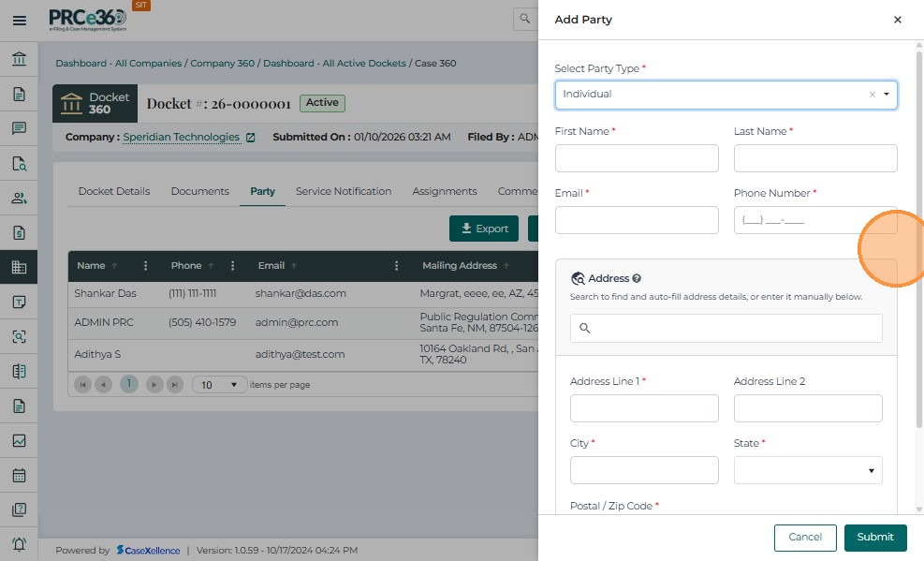Image resolution: width=924 pixels, height=561 pixels.
Task: Close the Add Party panel
Action: [897, 20]
